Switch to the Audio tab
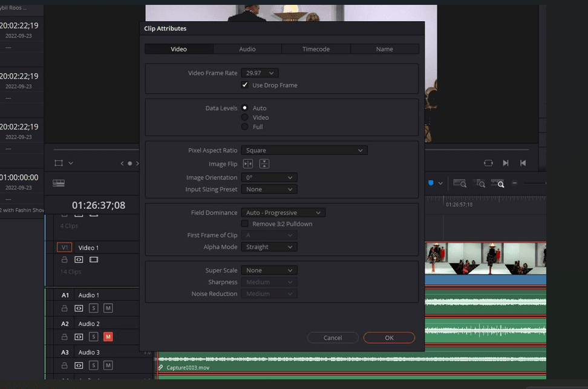Image resolution: width=588 pixels, height=389 pixels. [247, 49]
